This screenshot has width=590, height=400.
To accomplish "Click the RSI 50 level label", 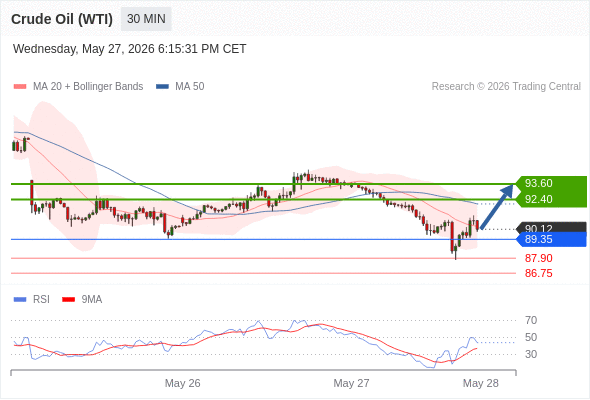I will (x=531, y=338).
